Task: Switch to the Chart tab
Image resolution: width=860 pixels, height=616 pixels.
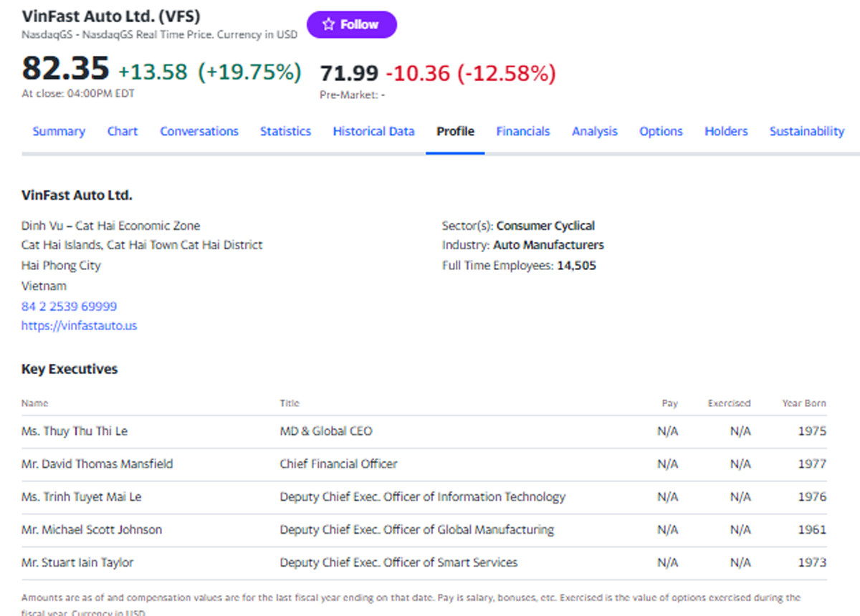Action: click(x=123, y=131)
